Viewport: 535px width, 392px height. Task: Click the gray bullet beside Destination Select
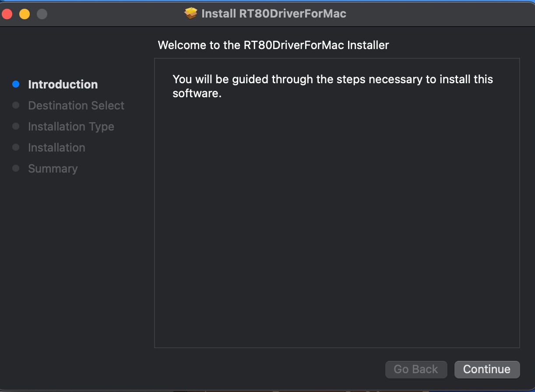coord(16,105)
